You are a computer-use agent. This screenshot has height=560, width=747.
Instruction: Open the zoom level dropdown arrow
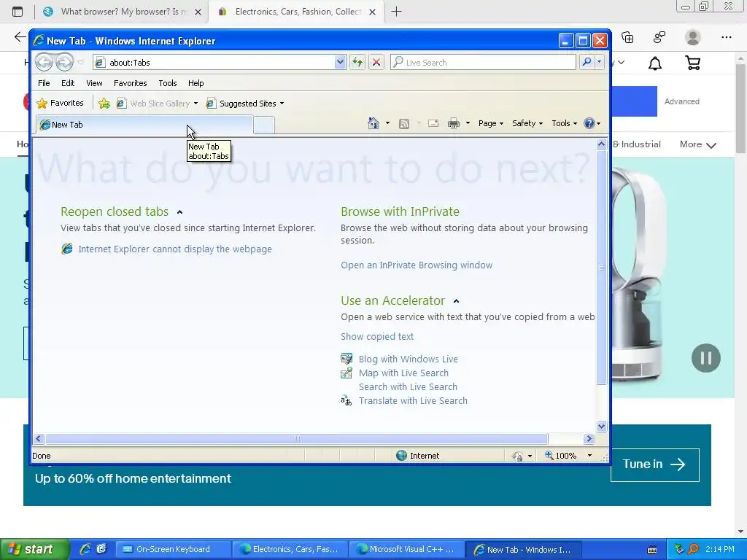(x=589, y=456)
